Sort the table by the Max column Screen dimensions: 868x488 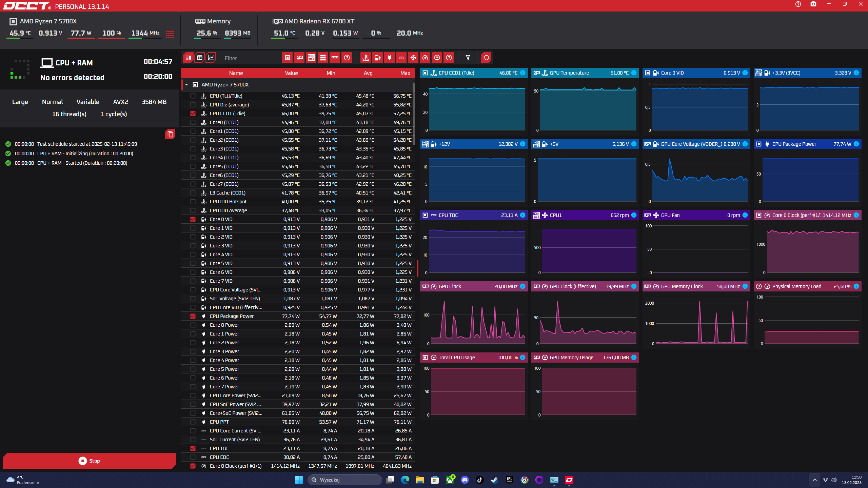tap(405, 73)
